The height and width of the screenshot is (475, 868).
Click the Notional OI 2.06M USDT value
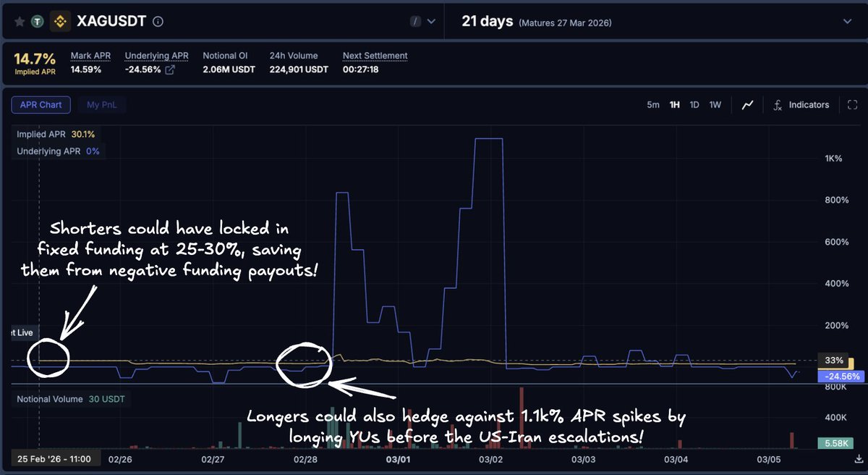(x=230, y=70)
